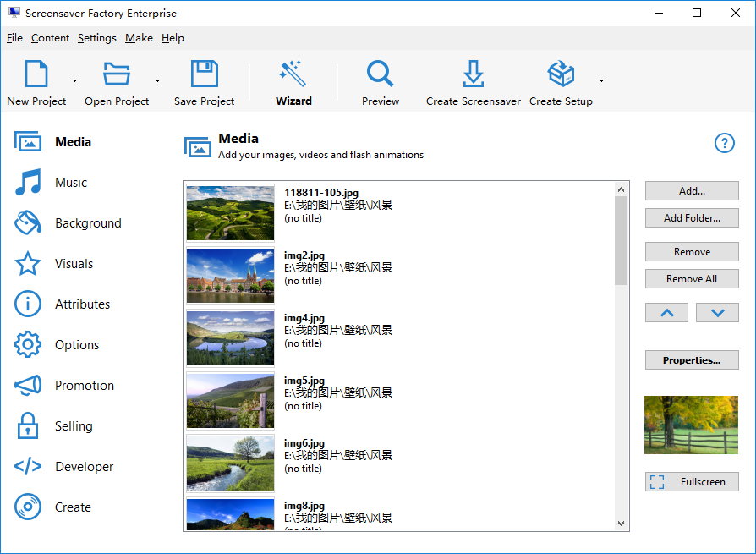
Task: Click the media list scrollbar down arrow
Action: point(621,524)
